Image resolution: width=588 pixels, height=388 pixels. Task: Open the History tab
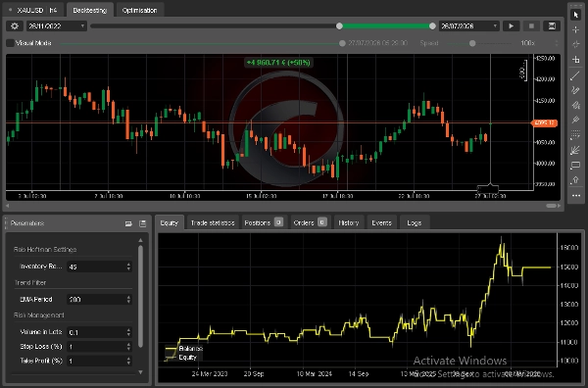tap(349, 222)
